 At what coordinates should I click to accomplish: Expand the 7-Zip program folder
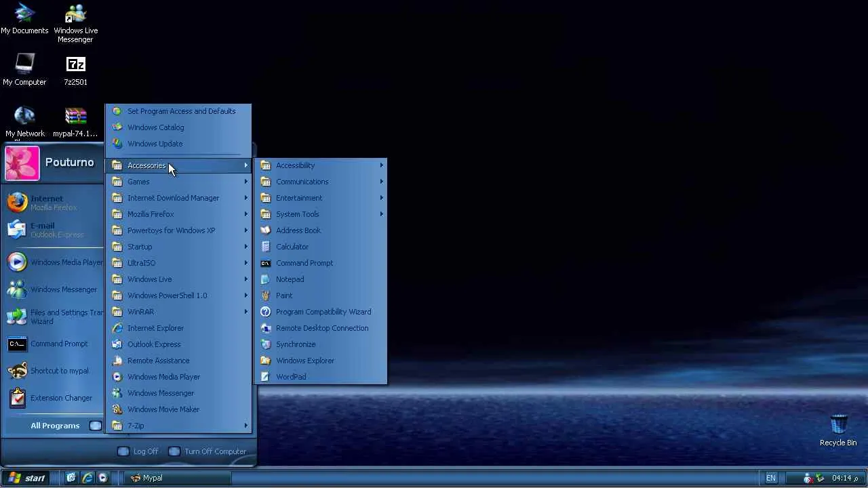tap(178, 426)
